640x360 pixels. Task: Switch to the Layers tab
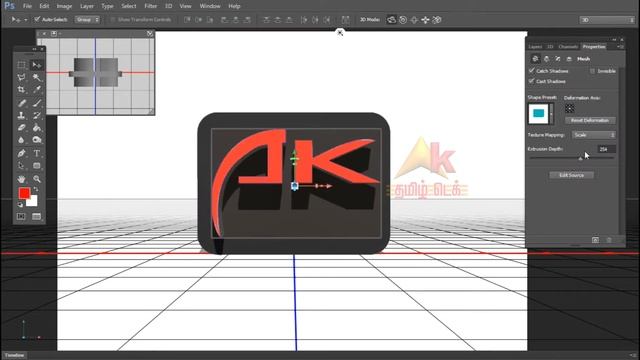tap(535, 47)
